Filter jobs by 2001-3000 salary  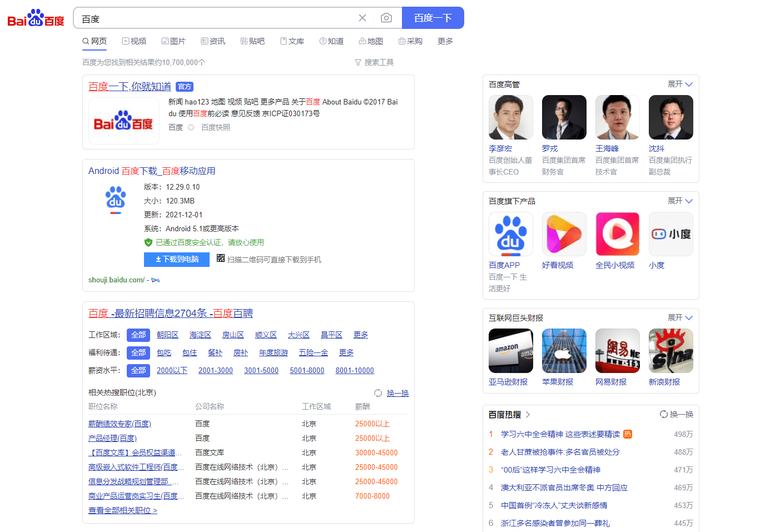[216, 370]
